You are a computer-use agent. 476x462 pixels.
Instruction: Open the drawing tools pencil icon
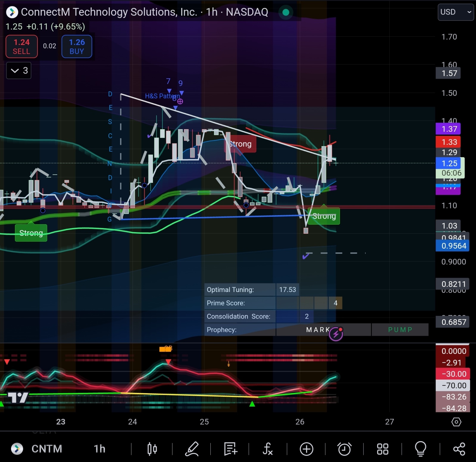(x=192, y=449)
